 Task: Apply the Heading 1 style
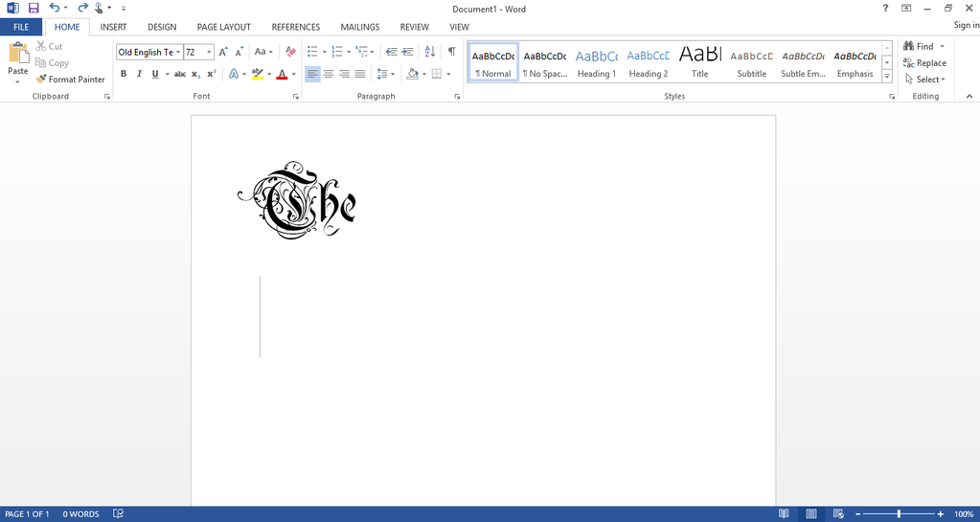[x=596, y=63]
